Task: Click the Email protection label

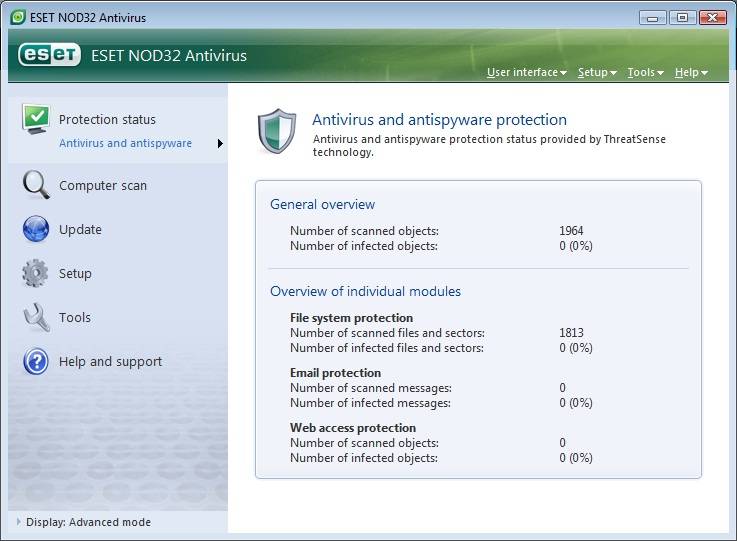Action: (335, 373)
